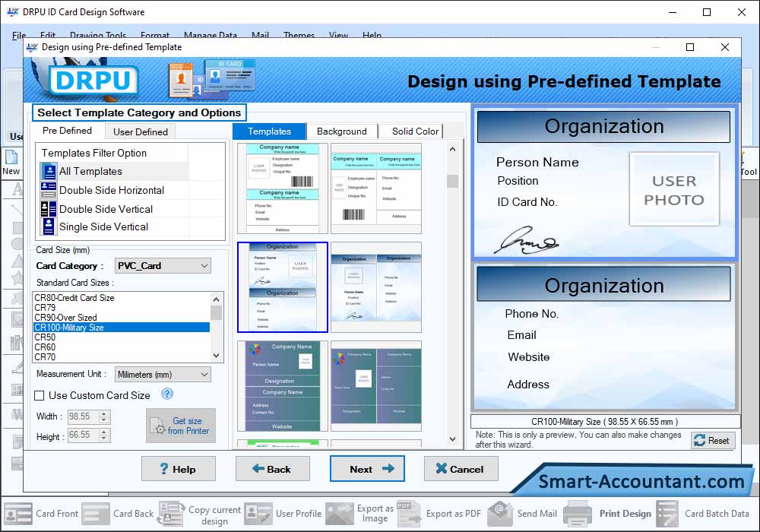Switch to Background tab
This screenshot has height=532, width=760.
[342, 131]
